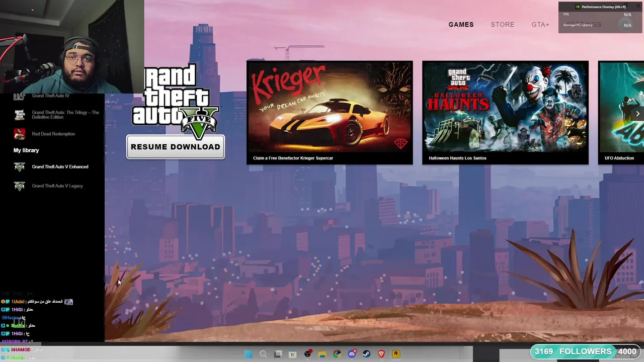Image resolution: width=644 pixels, height=362 pixels.
Task: Click the 'My library' heading
Action: point(26,150)
